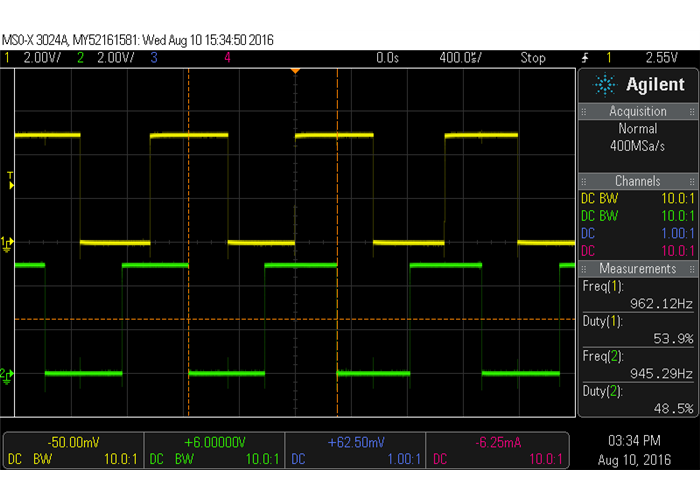The height and width of the screenshot is (500, 700).
Task: Click the Duty(2) 48.5% measurement
Action: click(x=637, y=399)
